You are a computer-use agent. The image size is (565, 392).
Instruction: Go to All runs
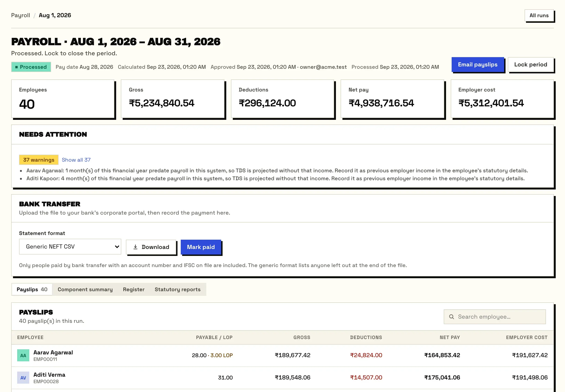pyautogui.click(x=539, y=16)
